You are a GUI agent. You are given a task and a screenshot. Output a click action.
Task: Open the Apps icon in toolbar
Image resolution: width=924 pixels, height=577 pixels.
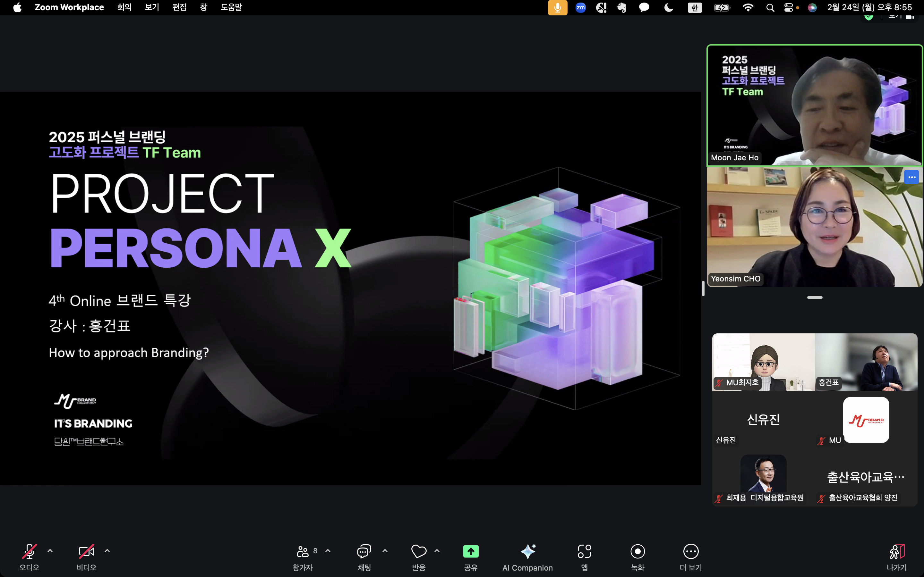coord(584,551)
